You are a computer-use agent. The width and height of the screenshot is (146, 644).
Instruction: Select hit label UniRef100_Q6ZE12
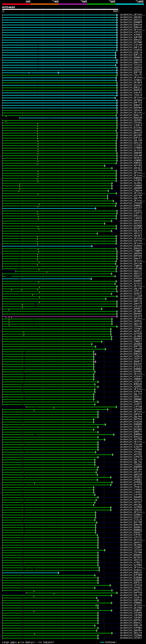click(131, 331)
